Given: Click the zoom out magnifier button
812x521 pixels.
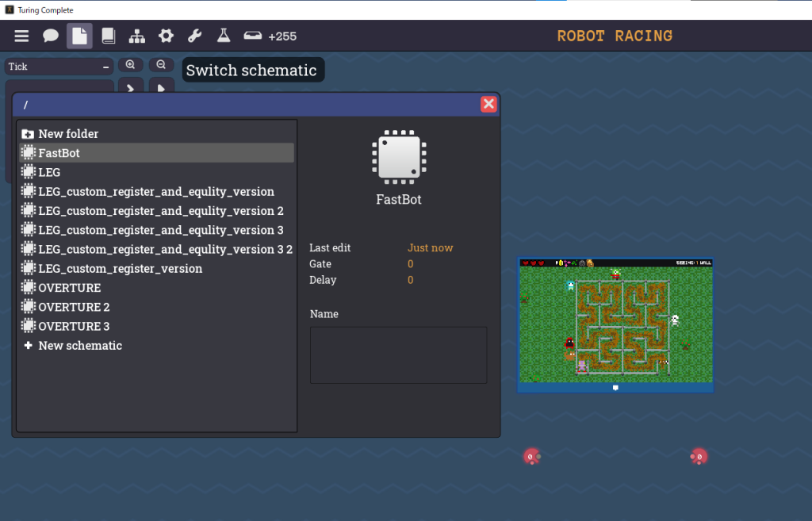Looking at the screenshot, I should [x=161, y=65].
